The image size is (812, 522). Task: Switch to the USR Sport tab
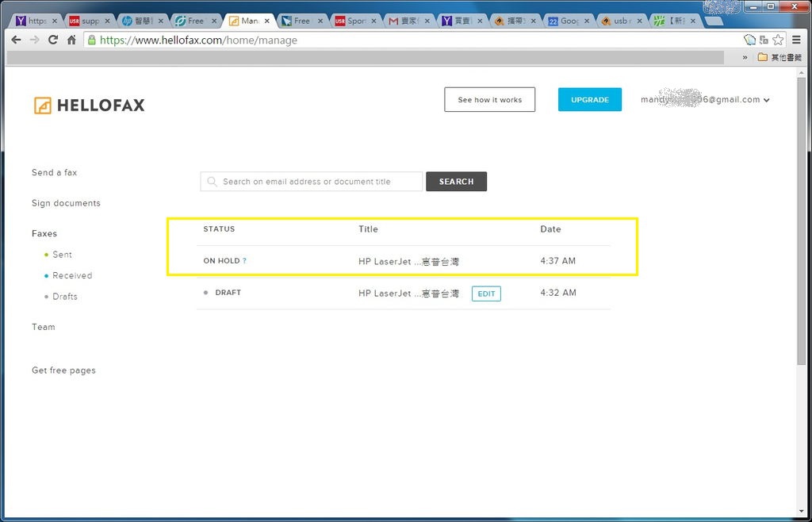(355, 21)
